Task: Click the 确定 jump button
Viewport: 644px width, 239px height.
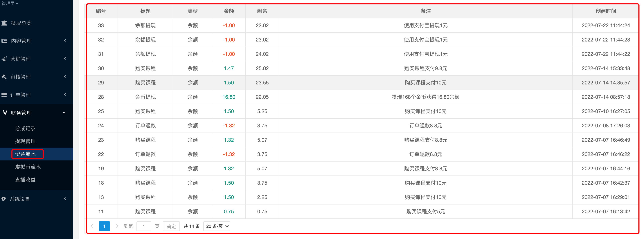Action: coord(171,226)
